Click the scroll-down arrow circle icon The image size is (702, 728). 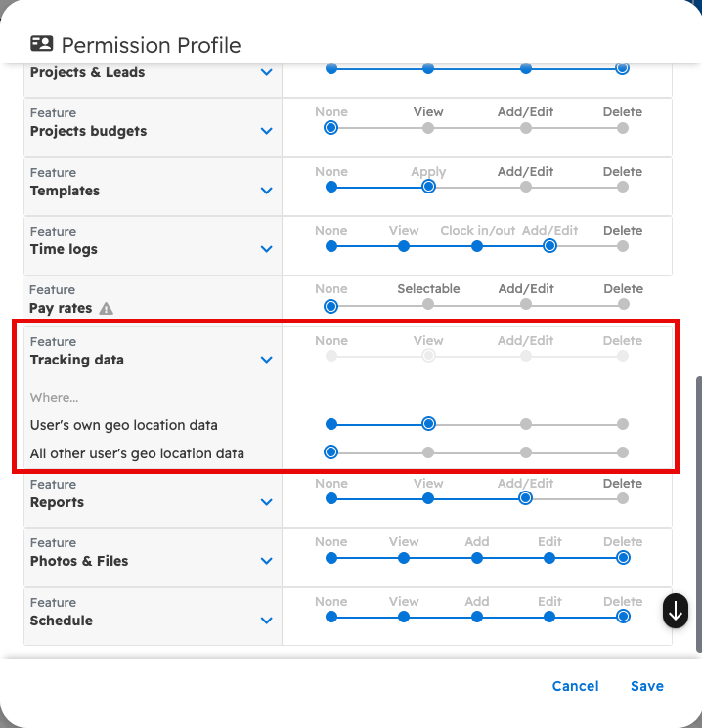click(x=676, y=611)
